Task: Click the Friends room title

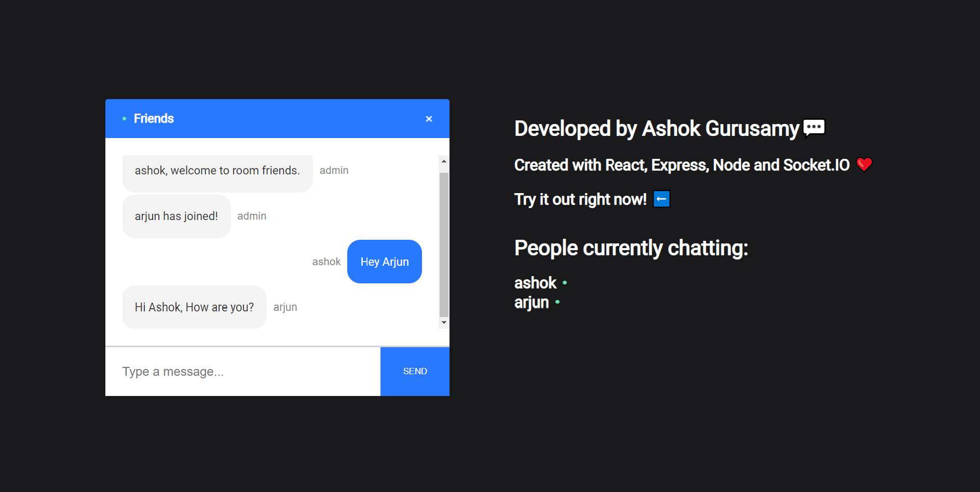Action: [154, 118]
